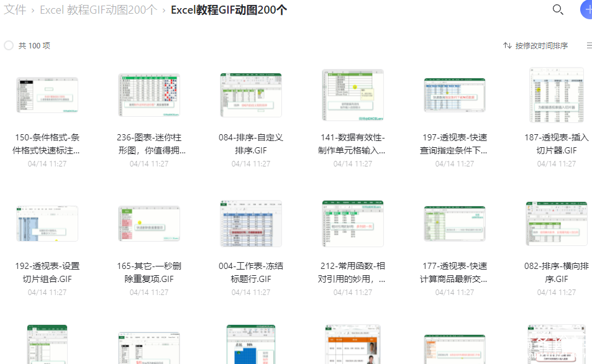Select file name 177-透视表-快速计算商品最新交...
The height and width of the screenshot is (364, 592).
click(454, 273)
